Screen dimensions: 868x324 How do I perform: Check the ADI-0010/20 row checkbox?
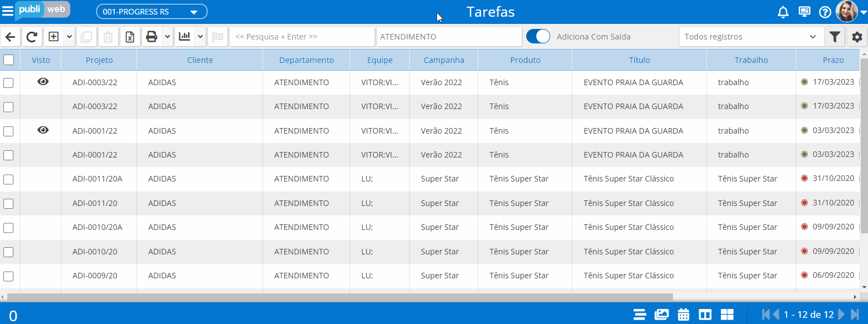[8, 252]
